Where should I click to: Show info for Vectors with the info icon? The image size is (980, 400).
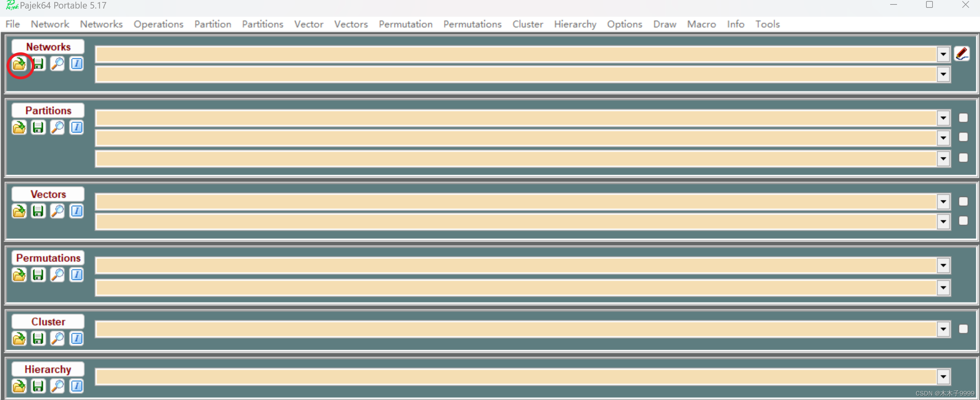[77, 211]
